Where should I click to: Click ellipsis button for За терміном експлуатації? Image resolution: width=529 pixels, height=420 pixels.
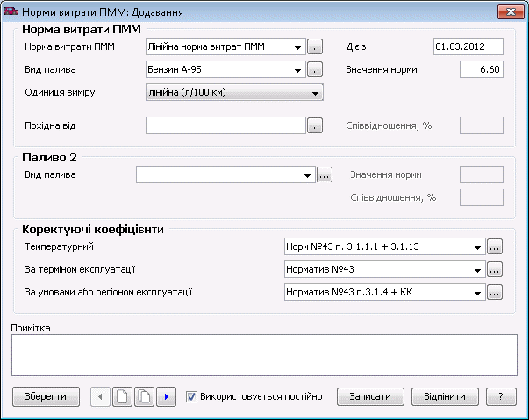click(495, 269)
